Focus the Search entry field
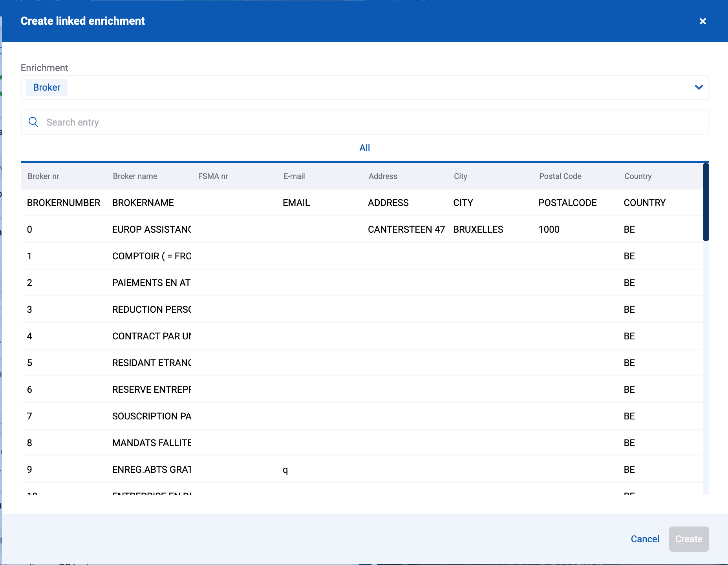 [x=365, y=122]
